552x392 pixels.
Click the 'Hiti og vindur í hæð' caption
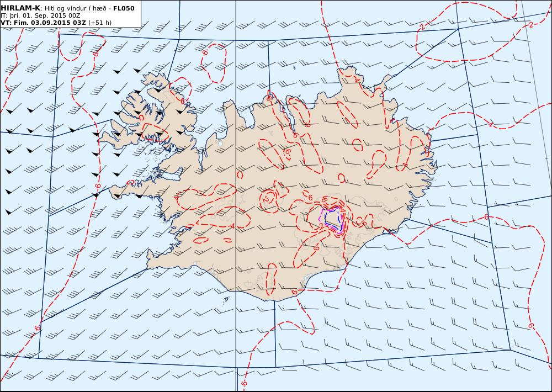tap(75, 8)
